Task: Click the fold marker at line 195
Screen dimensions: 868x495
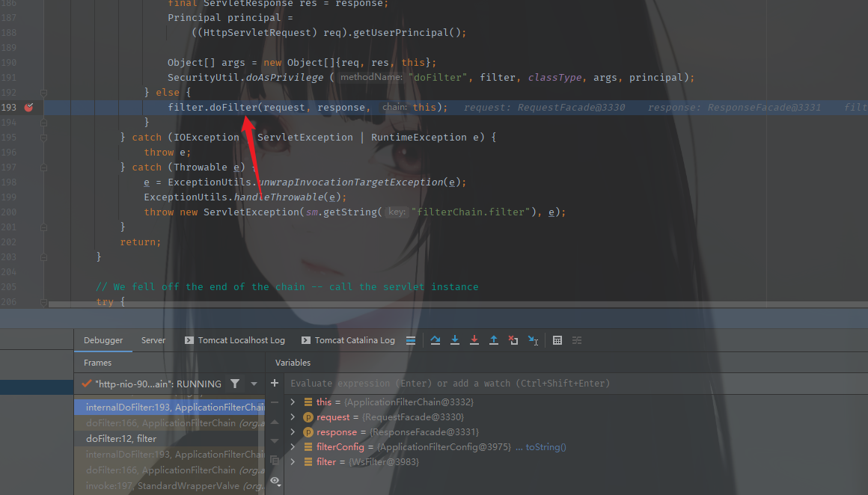Action: tap(43, 137)
